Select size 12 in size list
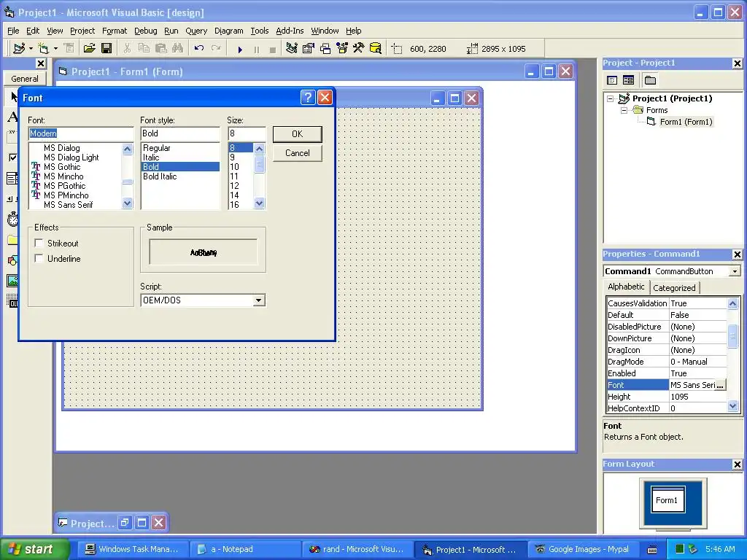The image size is (747, 560). point(234,186)
